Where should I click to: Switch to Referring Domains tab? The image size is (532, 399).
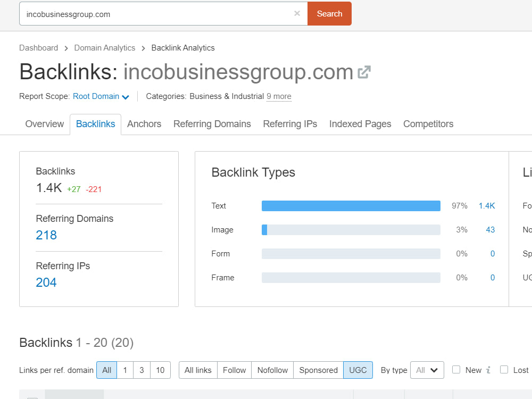212,124
